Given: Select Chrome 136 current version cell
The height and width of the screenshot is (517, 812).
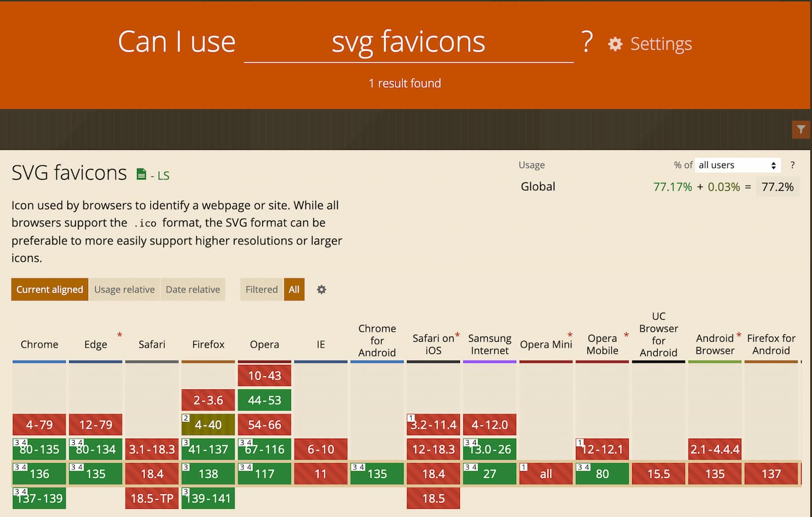Looking at the screenshot, I should (x=39, y=474).
